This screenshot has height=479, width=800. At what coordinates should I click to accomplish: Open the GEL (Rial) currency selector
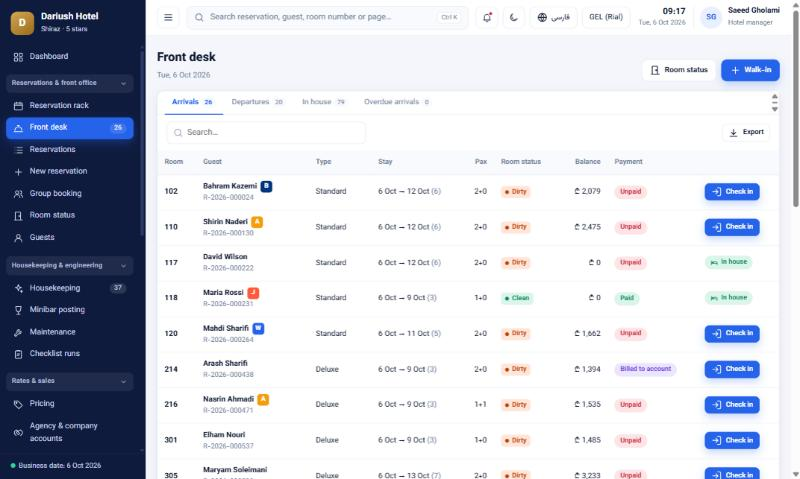pos(606,17)
